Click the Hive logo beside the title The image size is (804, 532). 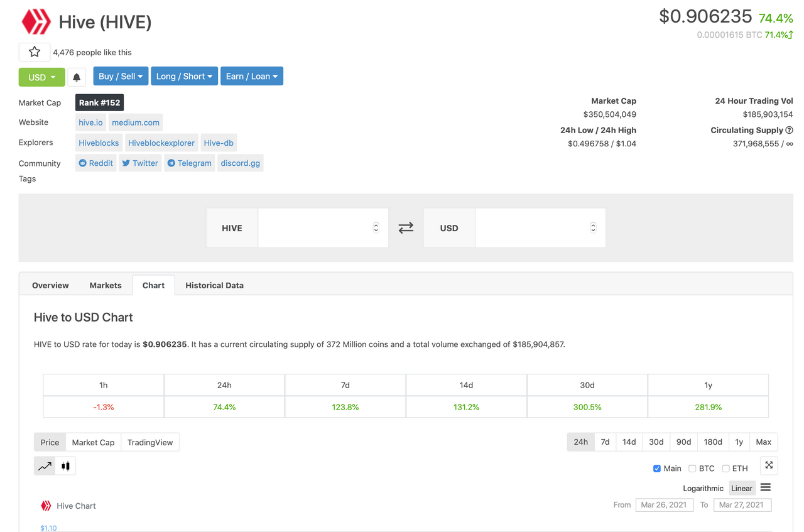[x=36, y=22]
